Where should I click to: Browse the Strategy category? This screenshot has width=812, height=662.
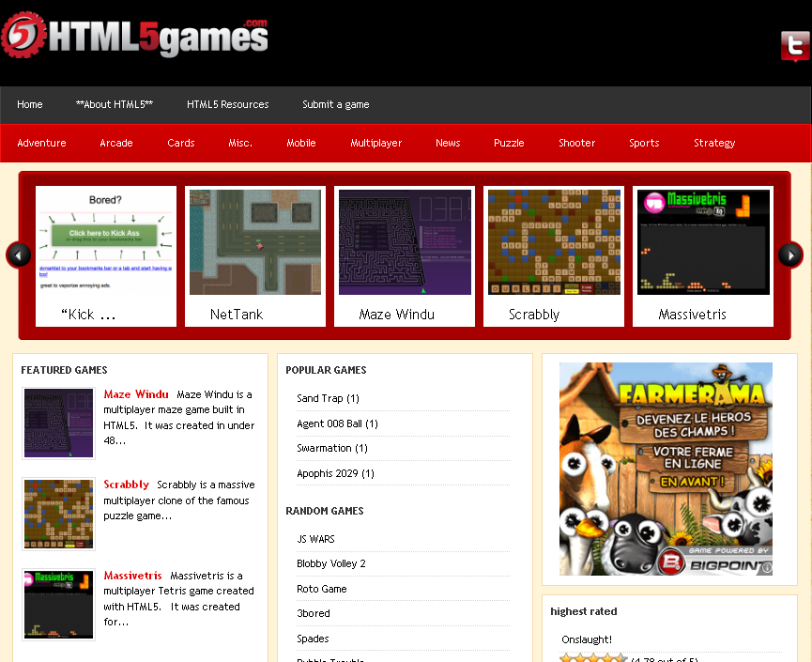714,143
